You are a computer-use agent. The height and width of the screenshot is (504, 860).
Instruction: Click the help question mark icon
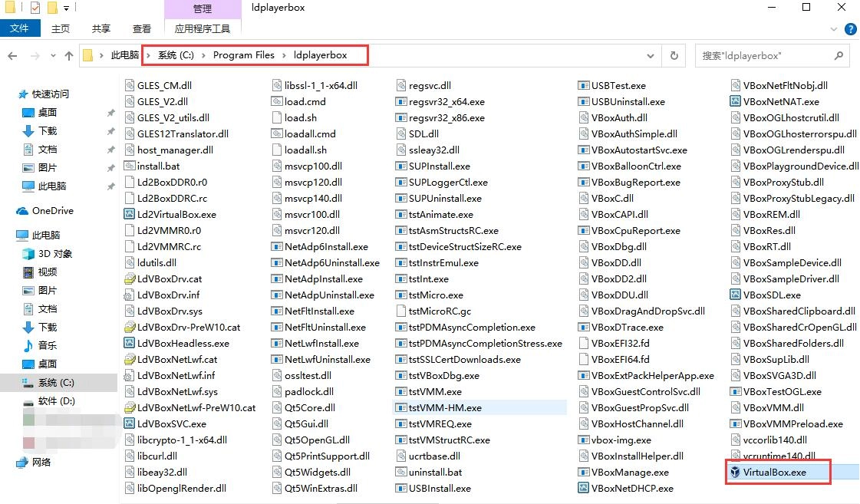851,29
